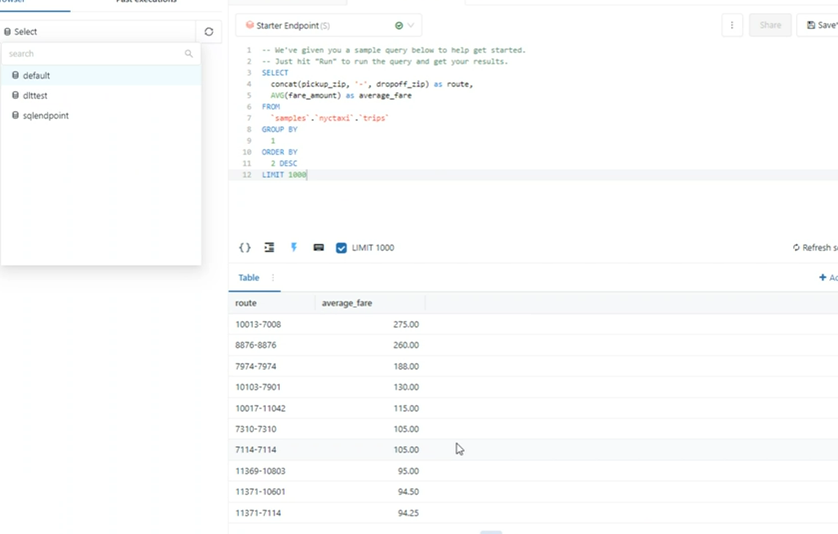This screenshot has width=838, height=534.
Task: Sort by the average_fare column header
Action: point(347,303)
